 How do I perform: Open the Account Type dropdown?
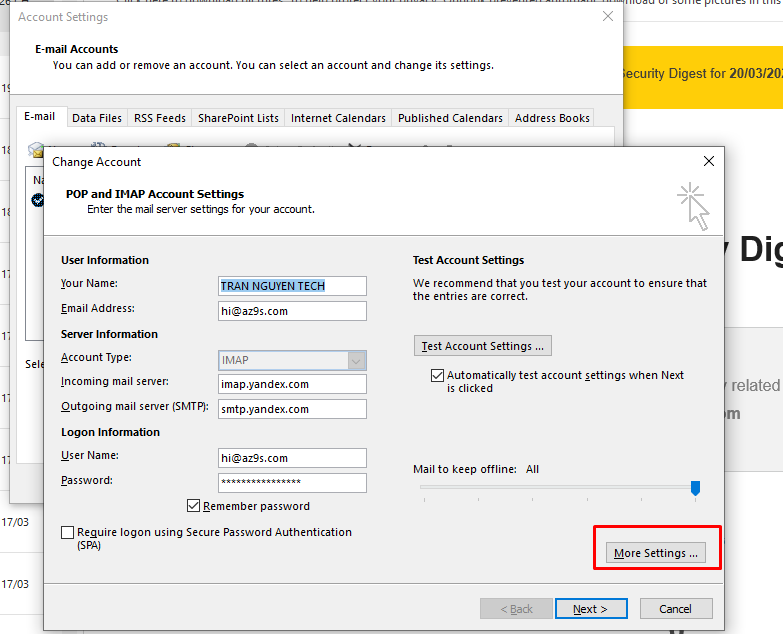click(356, 360)
